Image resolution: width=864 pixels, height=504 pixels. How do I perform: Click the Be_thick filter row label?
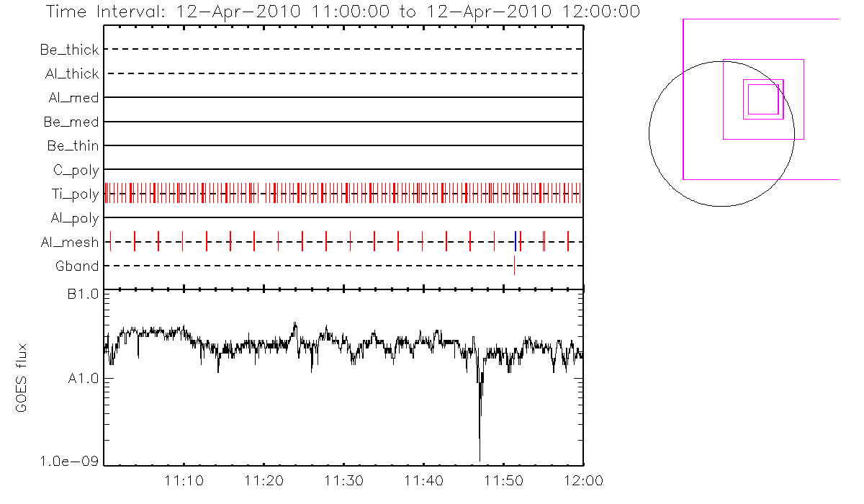tap(70, 50)
